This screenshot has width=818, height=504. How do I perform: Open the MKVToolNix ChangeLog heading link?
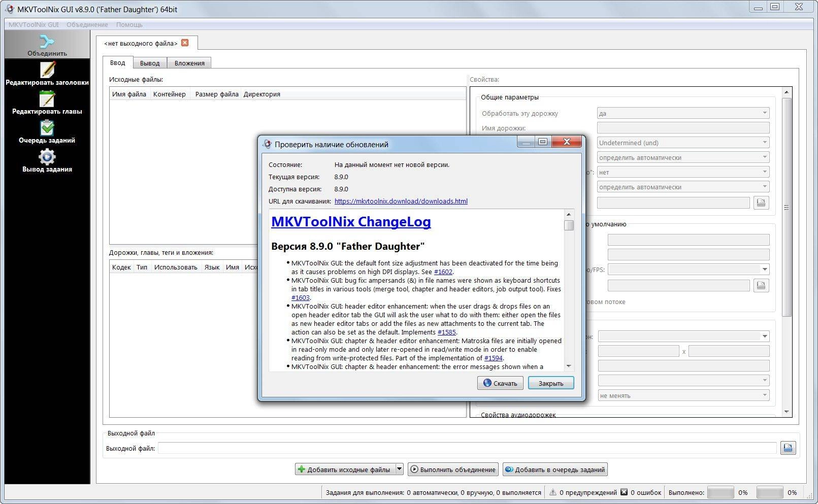pos(351,222)
